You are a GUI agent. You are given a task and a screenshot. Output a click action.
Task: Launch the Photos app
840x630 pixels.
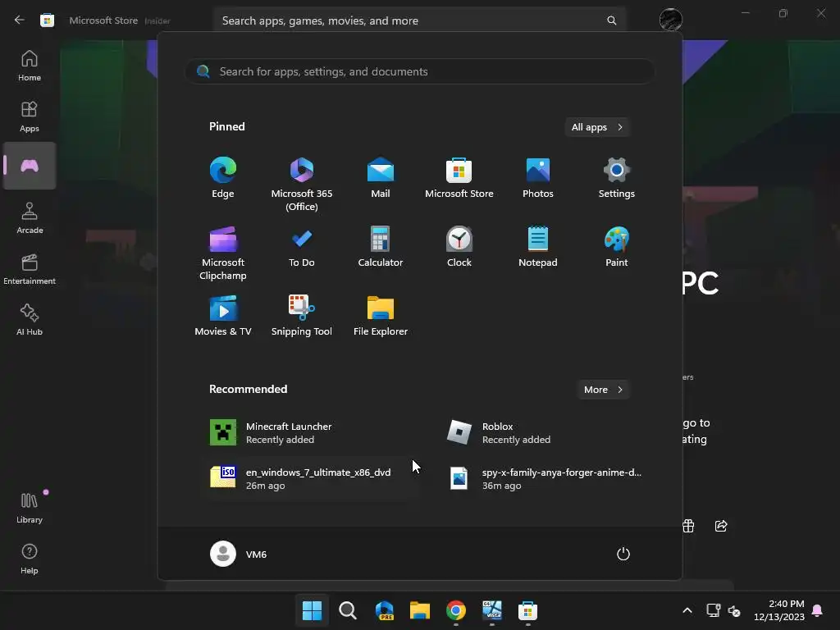click(538, 177)
